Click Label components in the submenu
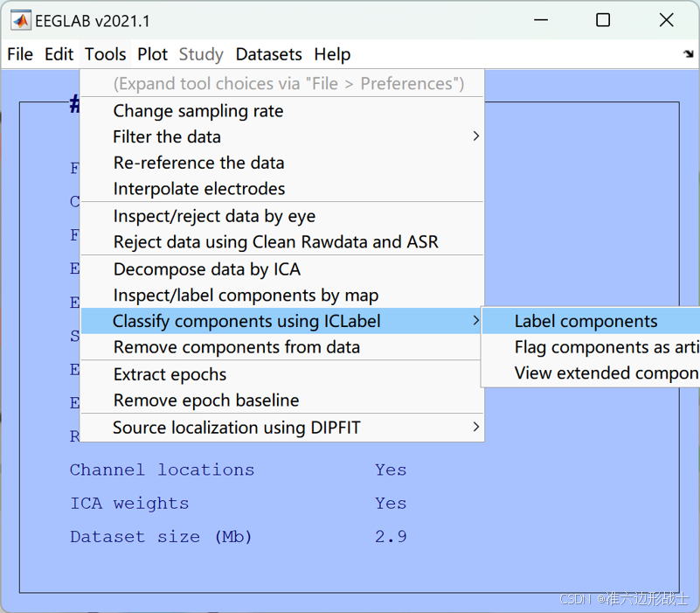 click(x=591, y=321)
